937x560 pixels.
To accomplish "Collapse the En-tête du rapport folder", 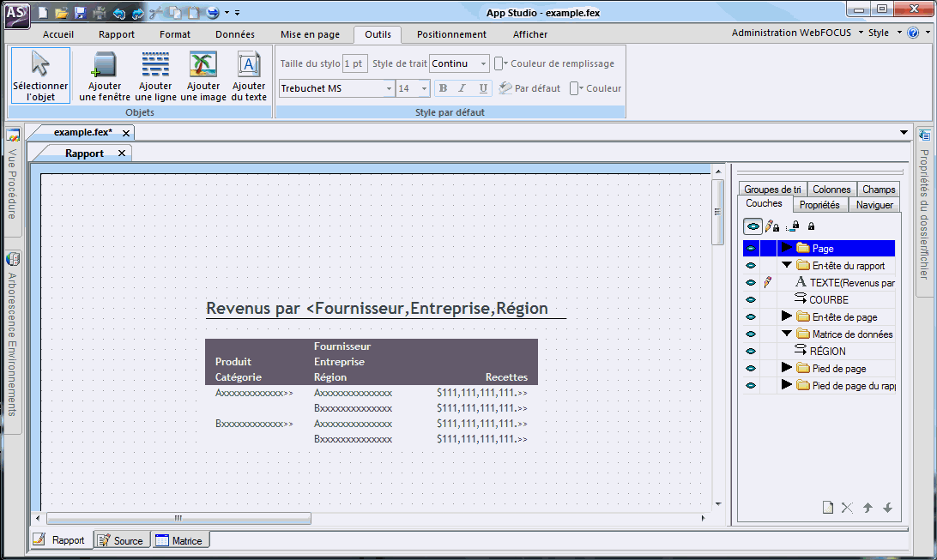I will point(786,265).
